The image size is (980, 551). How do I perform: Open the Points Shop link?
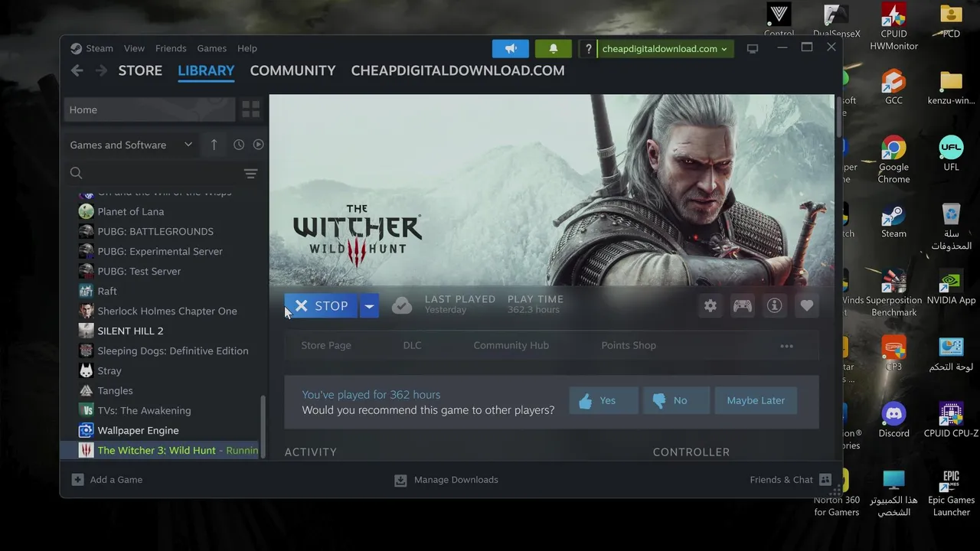tap(629, 345)
